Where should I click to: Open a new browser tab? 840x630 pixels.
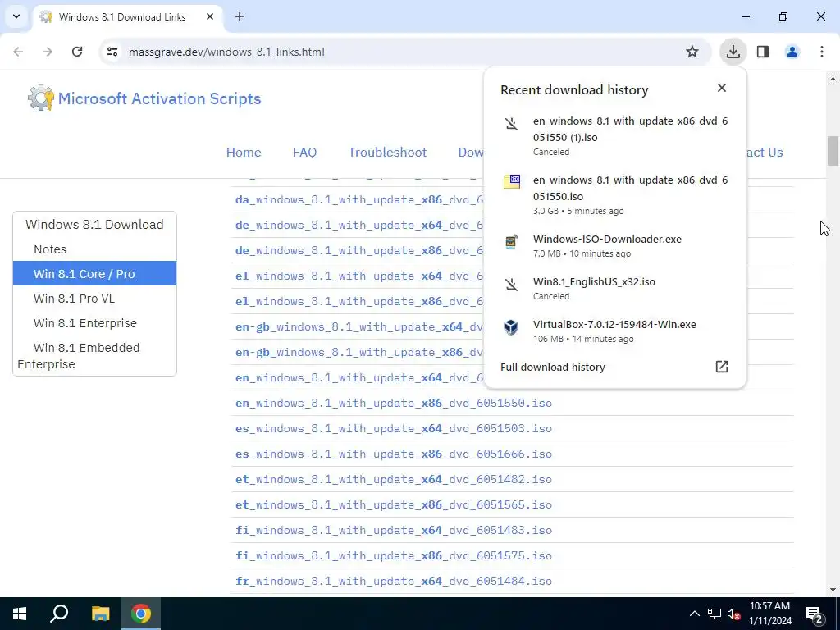(240, 16)
